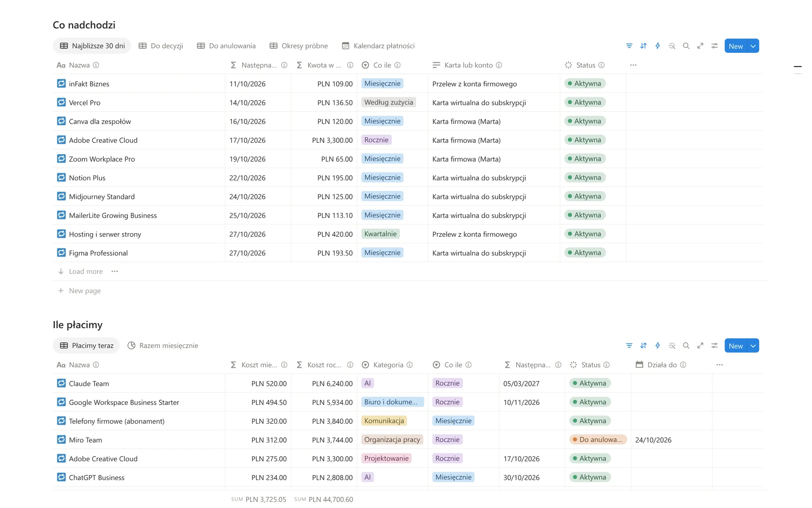This screenshot has height=508, width=812.
Task: Click search icon in Co nadchodzi toolbar
Action: 686,46
